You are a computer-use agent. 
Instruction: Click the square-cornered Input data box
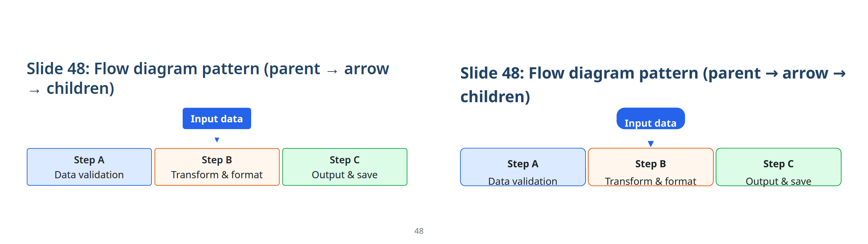point(217,119)
